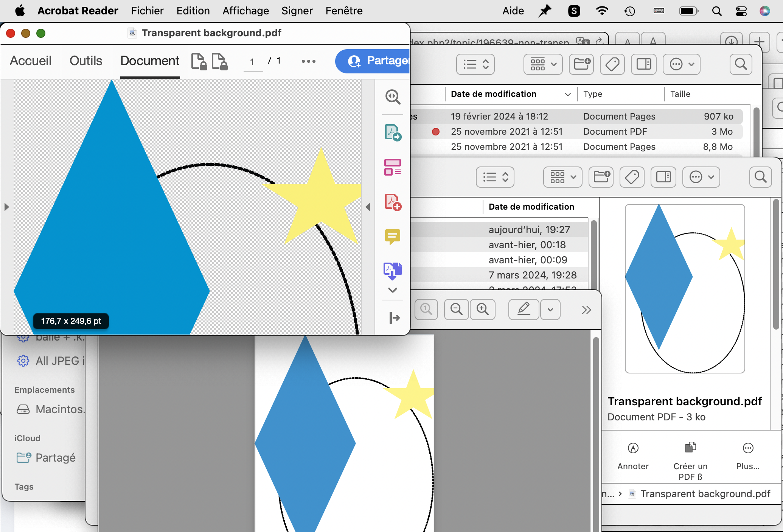The image size is (783, 532).
Task: Click the Combine files tool icon
Action: 393,271
